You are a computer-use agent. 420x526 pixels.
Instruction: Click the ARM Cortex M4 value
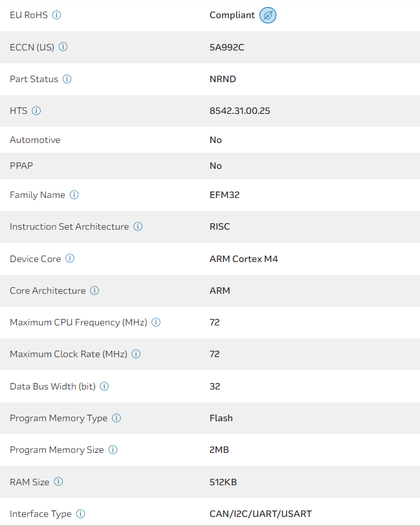point(243,259)
